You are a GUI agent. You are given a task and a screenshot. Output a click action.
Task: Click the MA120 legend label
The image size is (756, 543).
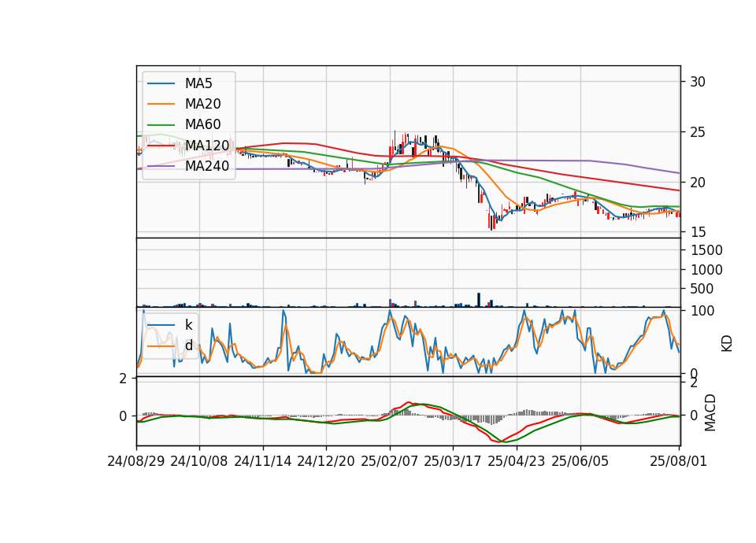coord(207,145)
